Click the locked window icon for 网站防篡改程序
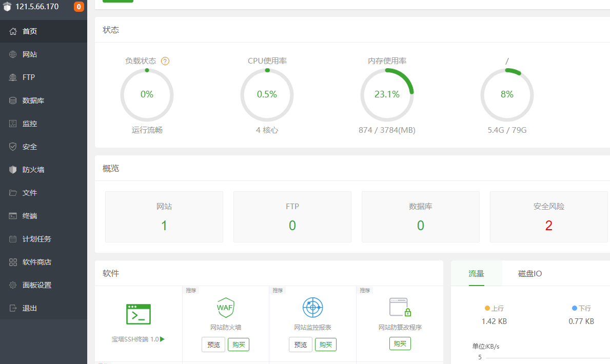The width and height of the screenshot is (610, 364). (x=400, y=307)
